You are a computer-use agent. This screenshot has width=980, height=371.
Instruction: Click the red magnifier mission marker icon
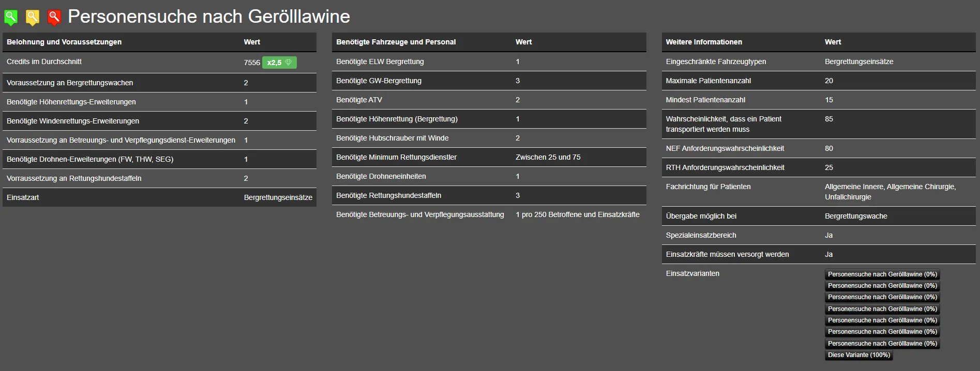coord(54,17)
